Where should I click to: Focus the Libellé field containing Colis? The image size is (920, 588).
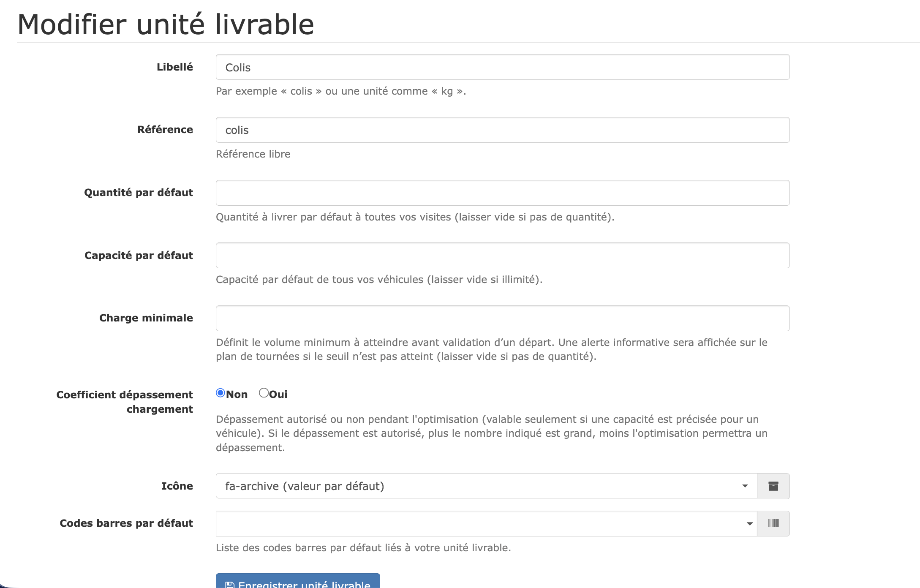[x=502, y=67]
